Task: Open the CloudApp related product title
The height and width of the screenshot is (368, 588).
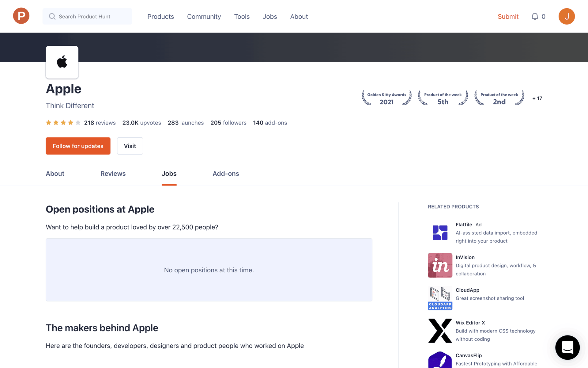Action: coord(467,290)
